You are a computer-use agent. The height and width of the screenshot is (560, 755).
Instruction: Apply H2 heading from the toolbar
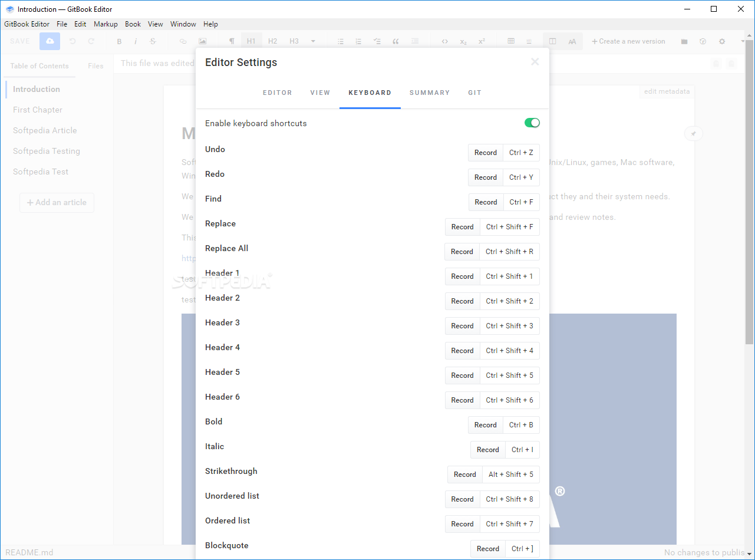pyautogui.click(x=272, y=41)
